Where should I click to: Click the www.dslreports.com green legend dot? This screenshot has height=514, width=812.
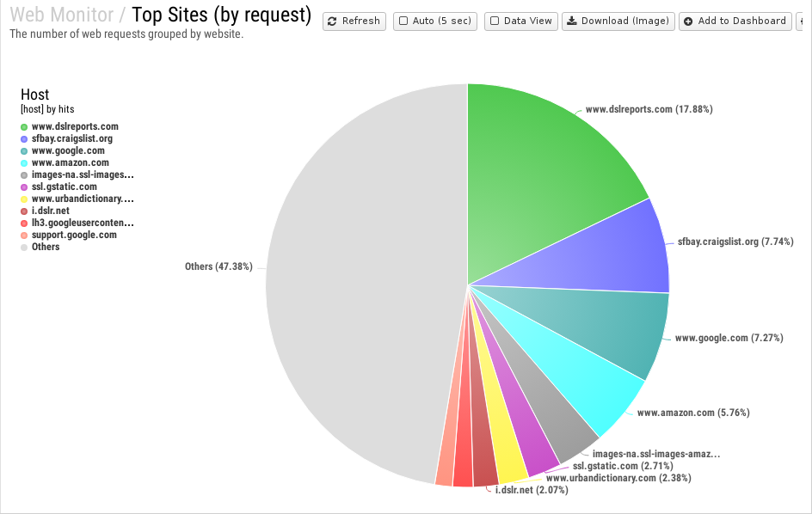tap(24, 127)
